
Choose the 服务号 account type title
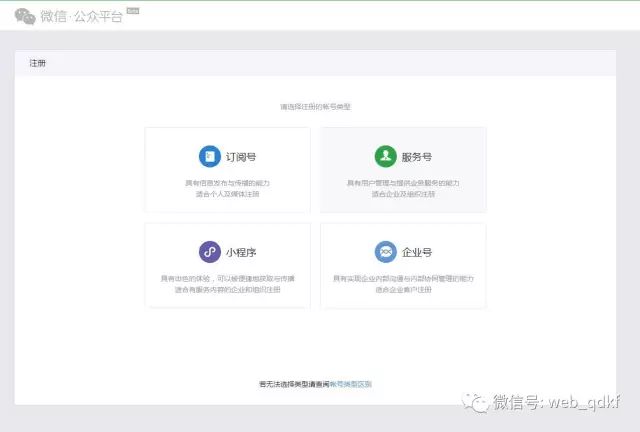417,158
